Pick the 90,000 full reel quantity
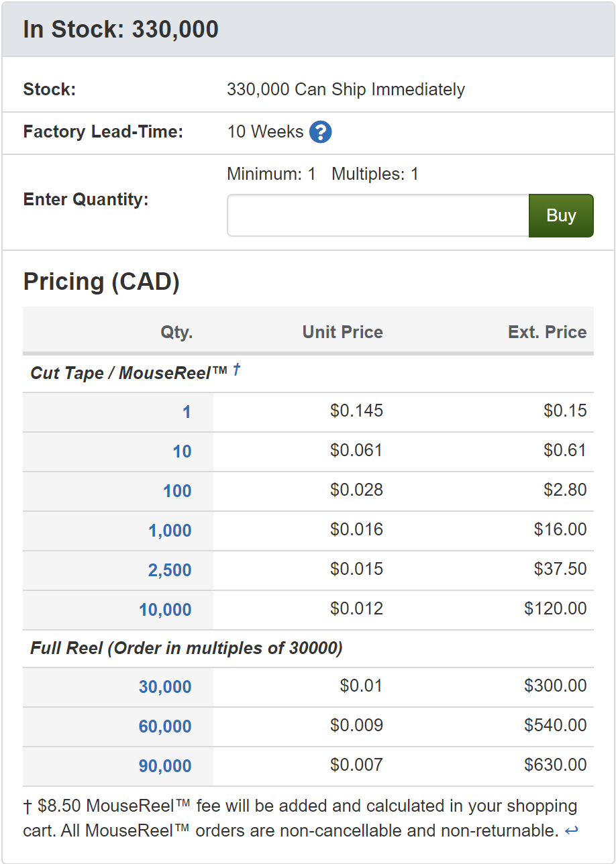Image resolution: width=616 pixels, height=864 pixels. pyautogui.click(x=165, y=766)
